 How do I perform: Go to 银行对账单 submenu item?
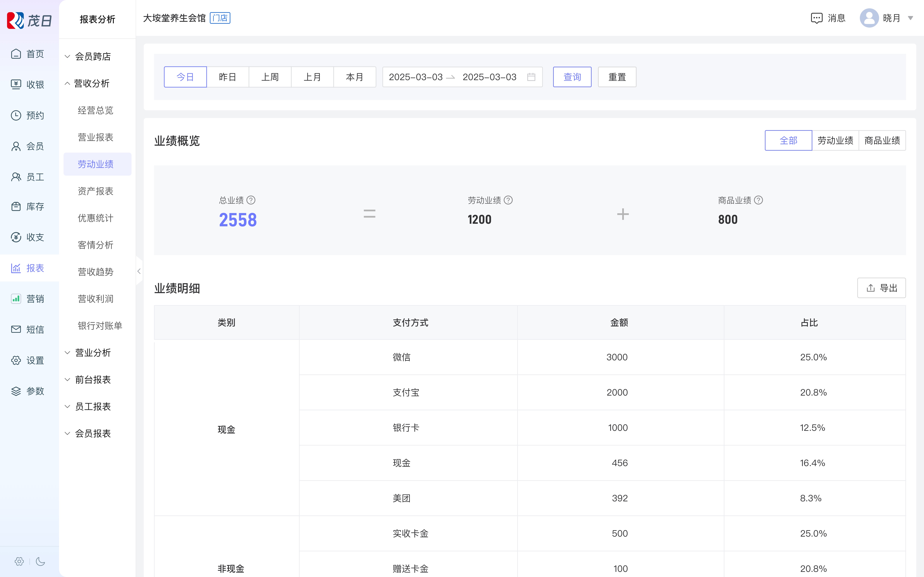click(100, 325)
